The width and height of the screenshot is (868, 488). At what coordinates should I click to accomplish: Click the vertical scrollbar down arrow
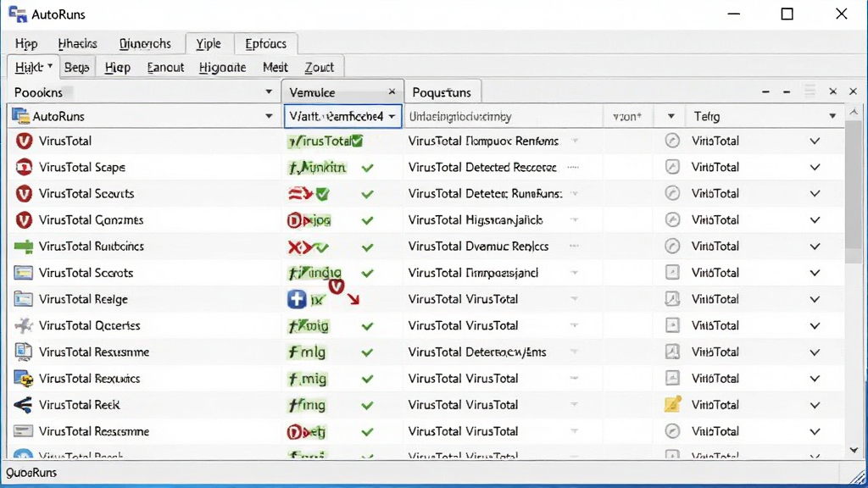coord(854,451)
